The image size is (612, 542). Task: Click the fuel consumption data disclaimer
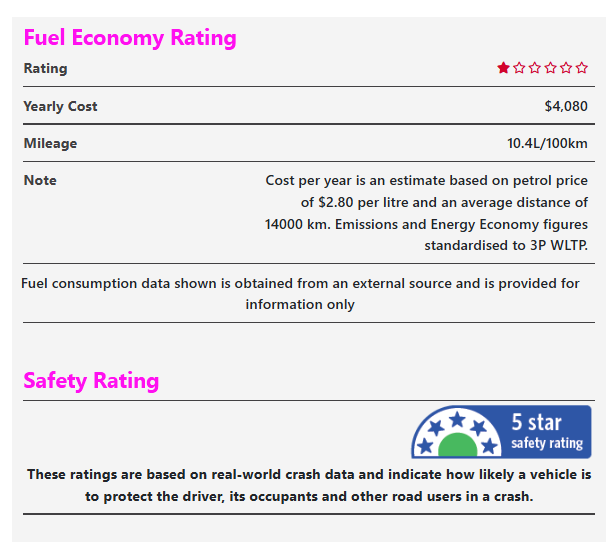tap(300, 294)
